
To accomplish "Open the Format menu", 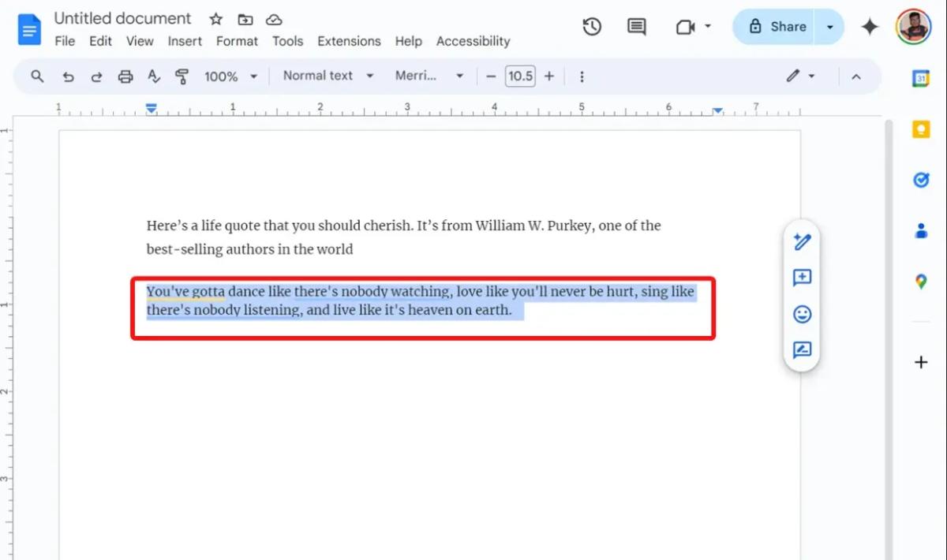I will pyautogui.click(x=237, y=41).
